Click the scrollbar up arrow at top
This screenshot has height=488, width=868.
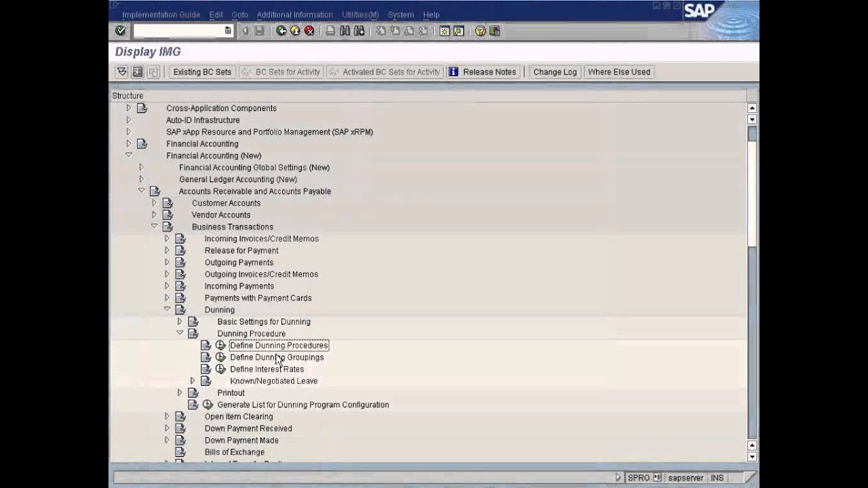751,108
